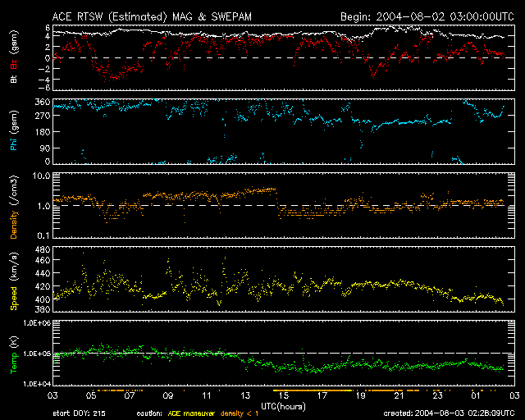This screenshot has height=420, width=525.
Task: Click the 'Begin: 2004-08-02 03:00:00UTC' text
Action: pyautogui.click(x=427, y=16)
